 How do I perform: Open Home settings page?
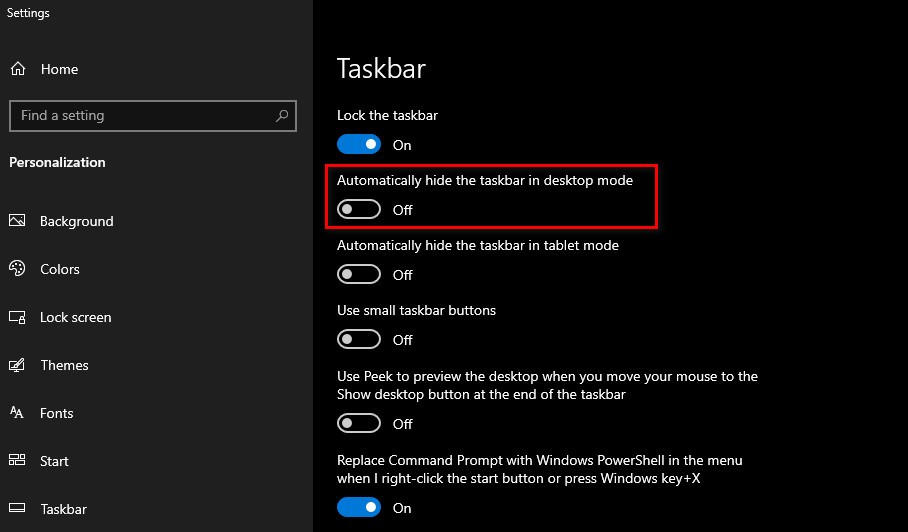59,69
